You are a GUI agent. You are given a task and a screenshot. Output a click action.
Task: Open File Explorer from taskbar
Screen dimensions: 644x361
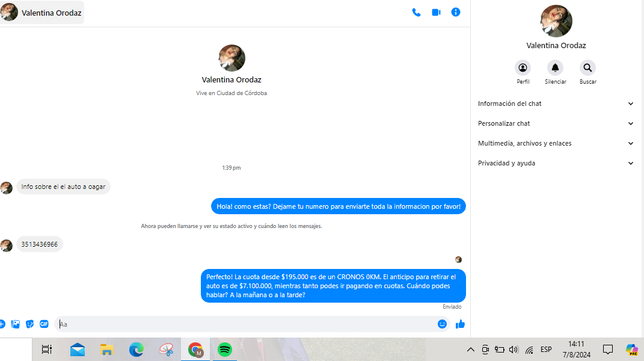click(107, 350)
